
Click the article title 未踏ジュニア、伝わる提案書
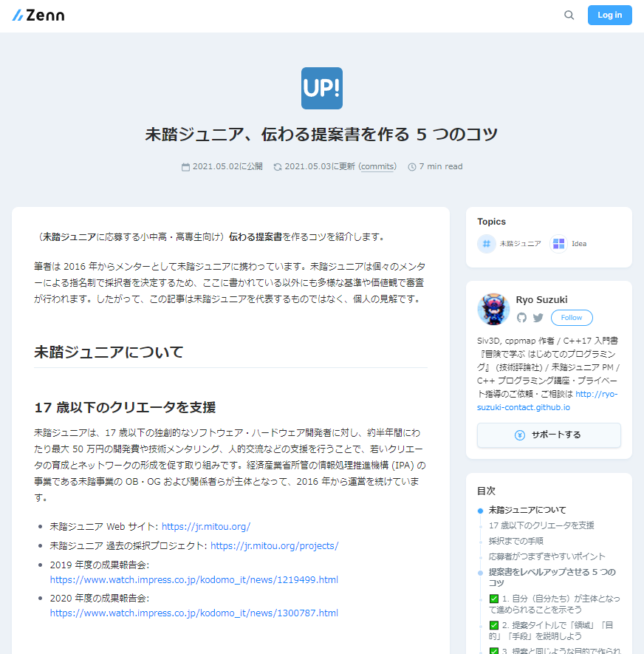point(321,134)
